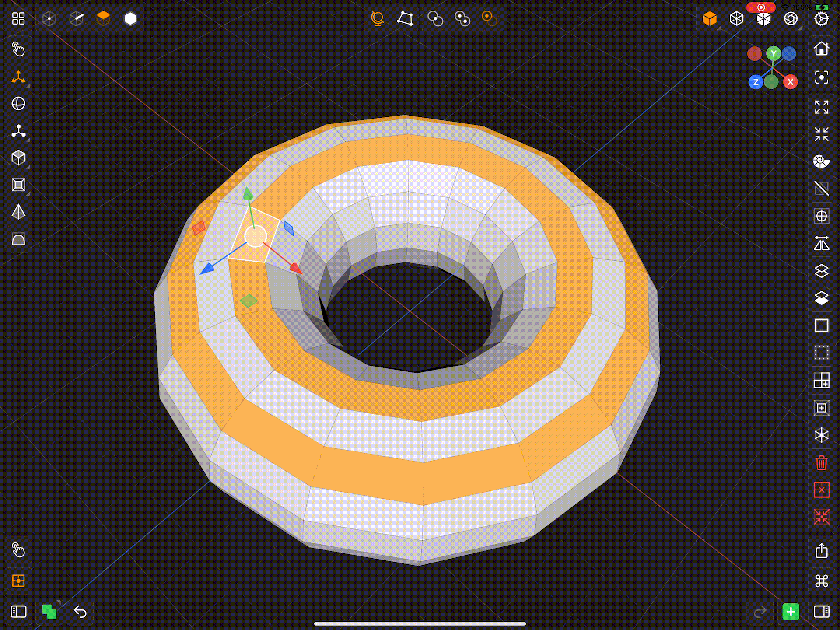
Task: Select the pyramid shape tool
Action: click(x=18, y=212)
